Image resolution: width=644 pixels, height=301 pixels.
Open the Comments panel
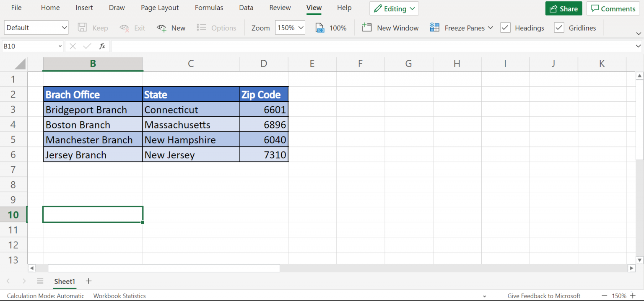click(x=613, y=8)
